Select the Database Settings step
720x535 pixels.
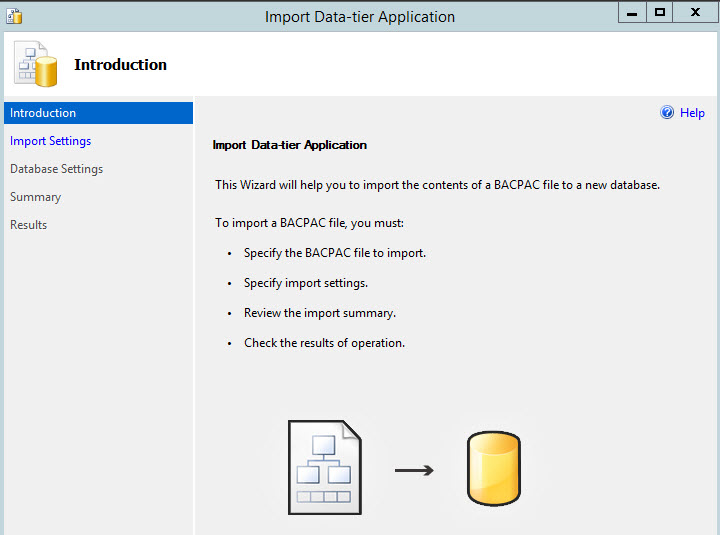56,169
